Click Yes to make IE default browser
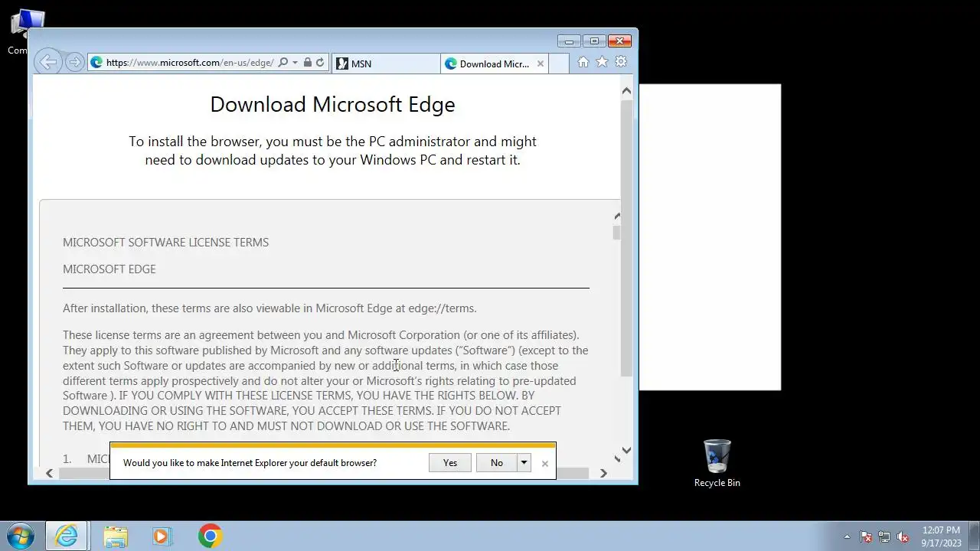980x551 pixels. [x=450, y=462]
